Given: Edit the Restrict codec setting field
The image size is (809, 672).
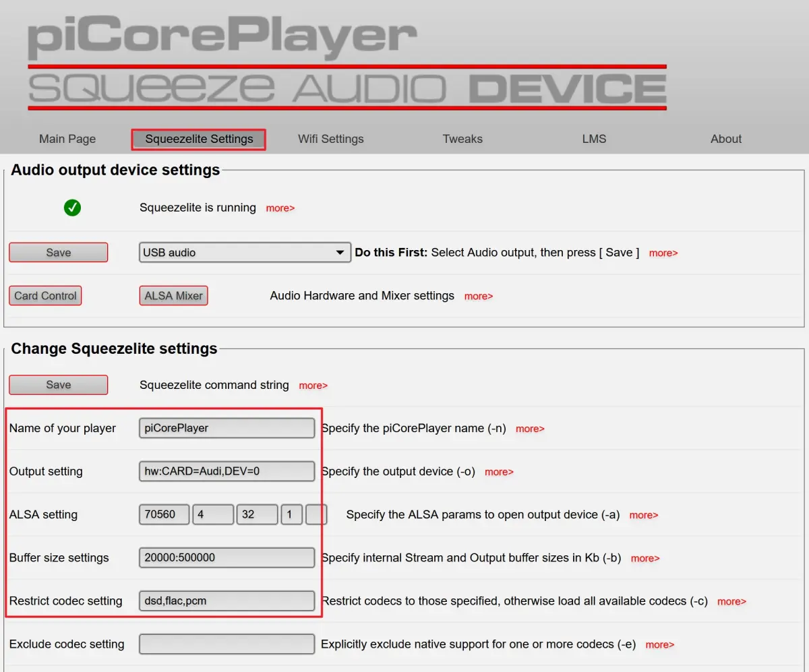Looking at the screenshot, I should [x=227, y=601].
